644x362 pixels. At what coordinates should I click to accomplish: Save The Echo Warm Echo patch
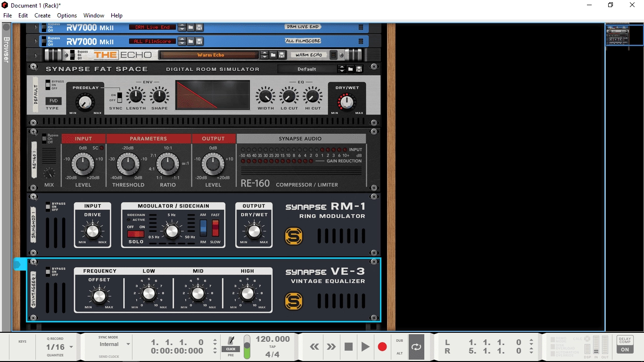point(281,55)
